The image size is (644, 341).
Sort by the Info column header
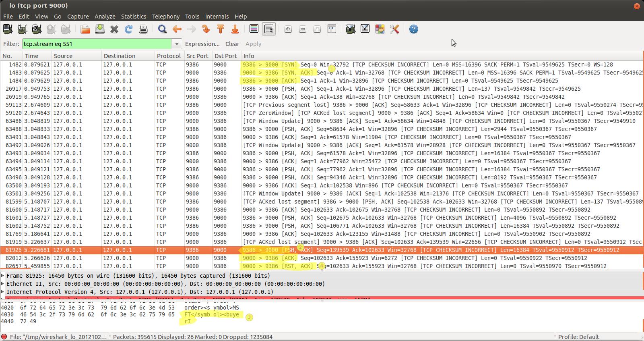(442, 56)
